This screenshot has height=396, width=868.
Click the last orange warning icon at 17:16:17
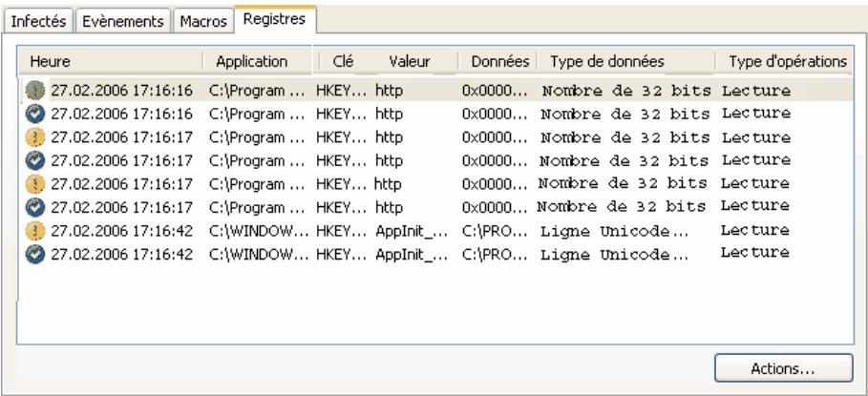[x=35, y=184]
